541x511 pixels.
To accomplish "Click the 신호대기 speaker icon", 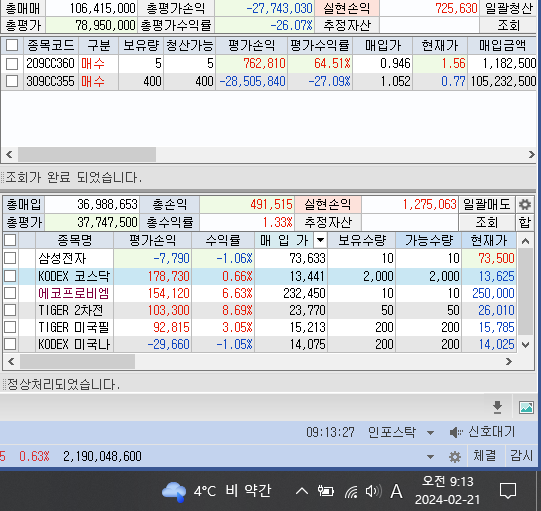I will coord(456,432).
